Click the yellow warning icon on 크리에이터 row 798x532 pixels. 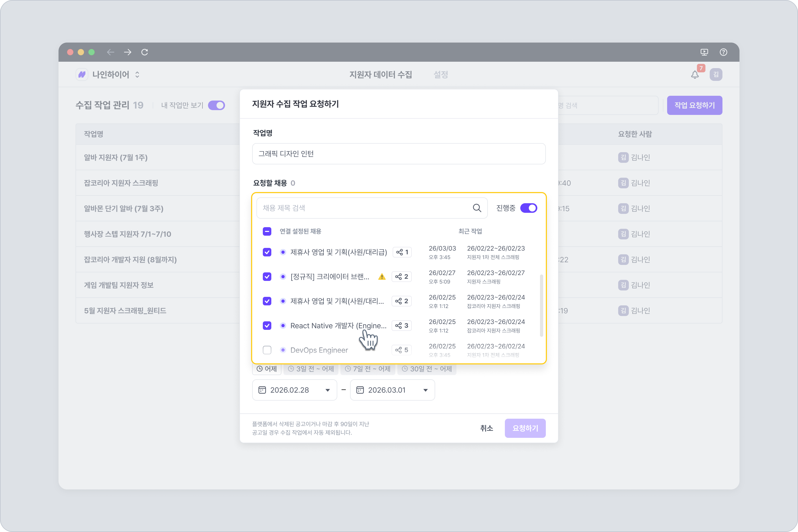[382, 277]
